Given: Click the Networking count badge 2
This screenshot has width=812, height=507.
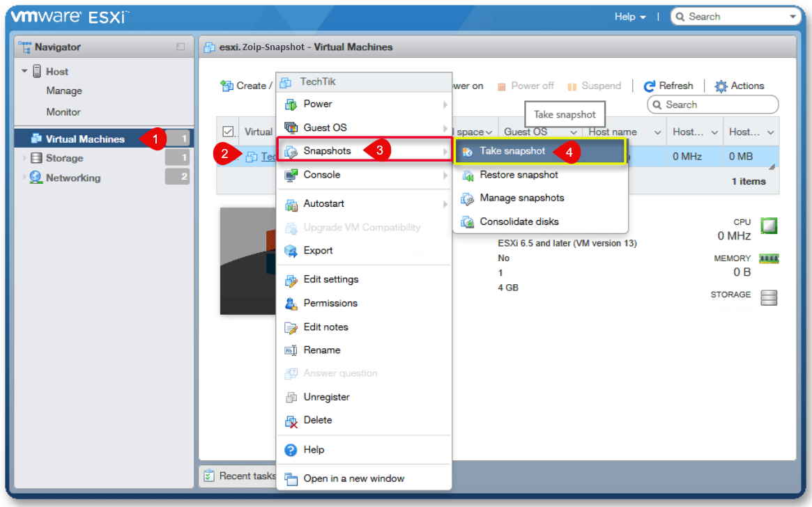Looking at the screenshot, I should pyautogui.click(x=177, y=177).
